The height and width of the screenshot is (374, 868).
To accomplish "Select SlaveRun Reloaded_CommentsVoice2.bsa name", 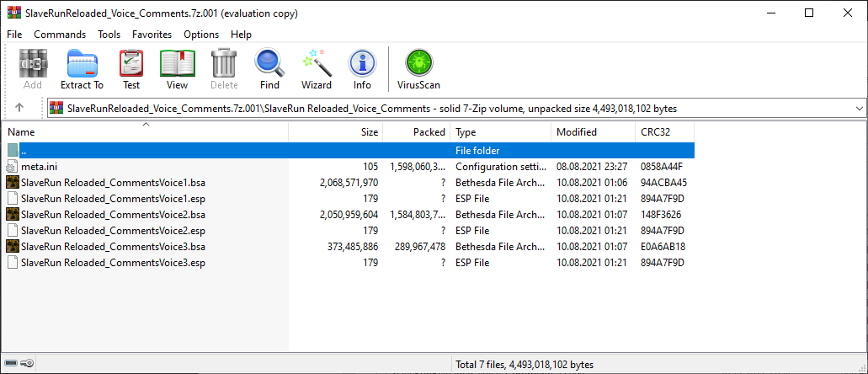I will (x=113, y=215).
